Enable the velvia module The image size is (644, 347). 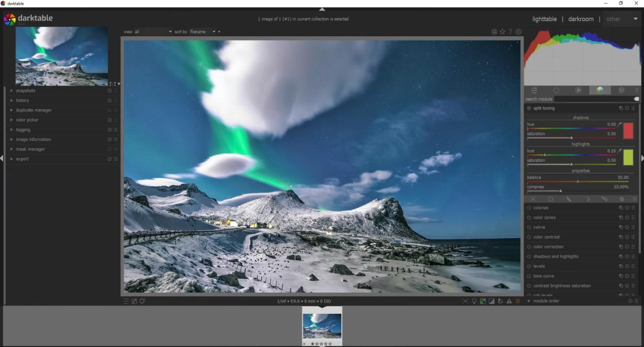click(x=529, y=228)
